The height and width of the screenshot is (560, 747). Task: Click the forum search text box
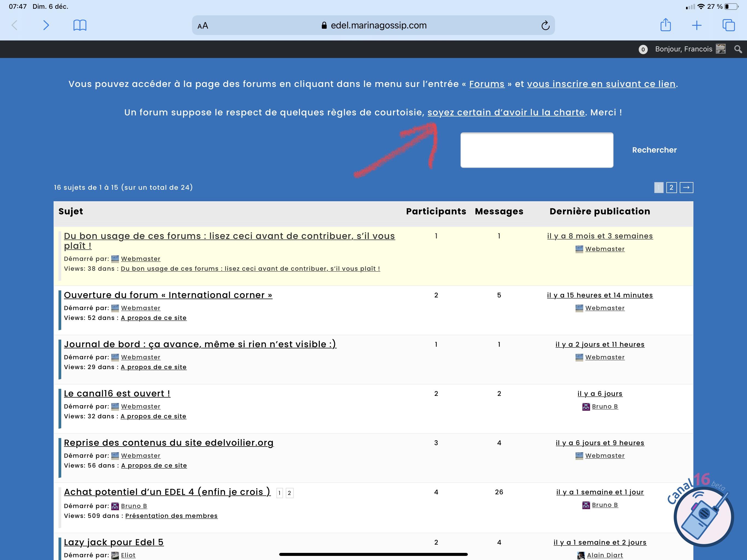537,150
